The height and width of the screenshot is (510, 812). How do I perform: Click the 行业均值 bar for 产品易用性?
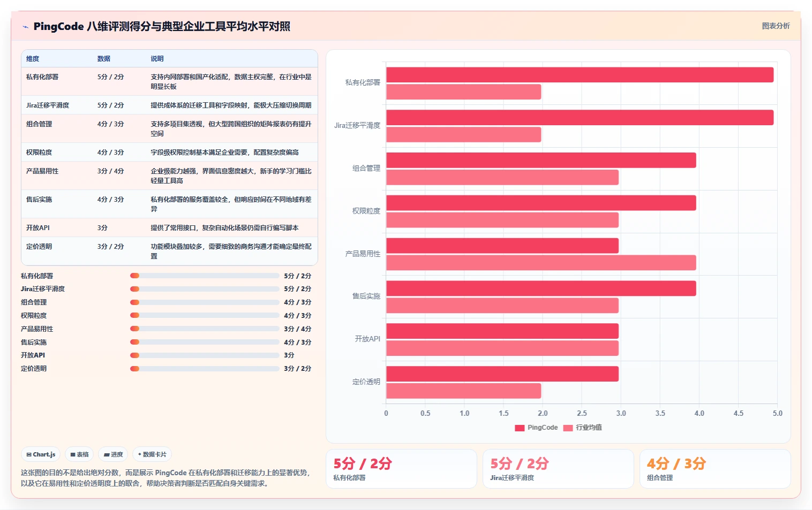click(x=541, y=263)
